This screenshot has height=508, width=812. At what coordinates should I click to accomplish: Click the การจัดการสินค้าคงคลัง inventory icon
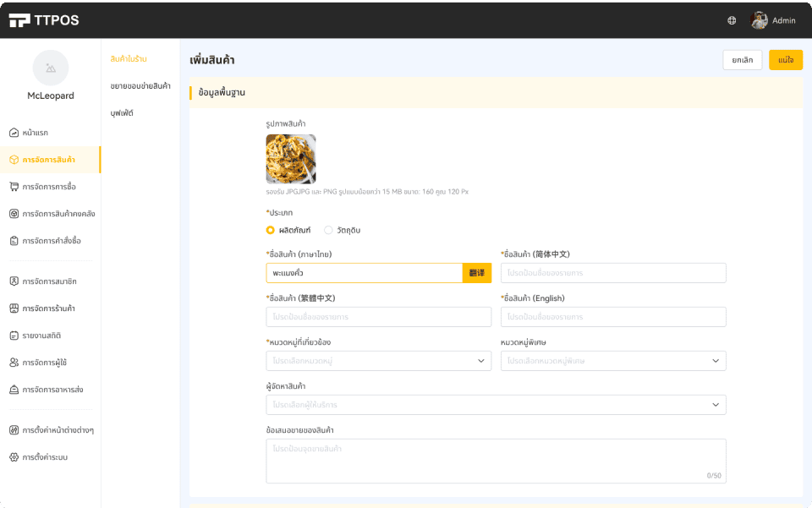(x=14, y=214)
